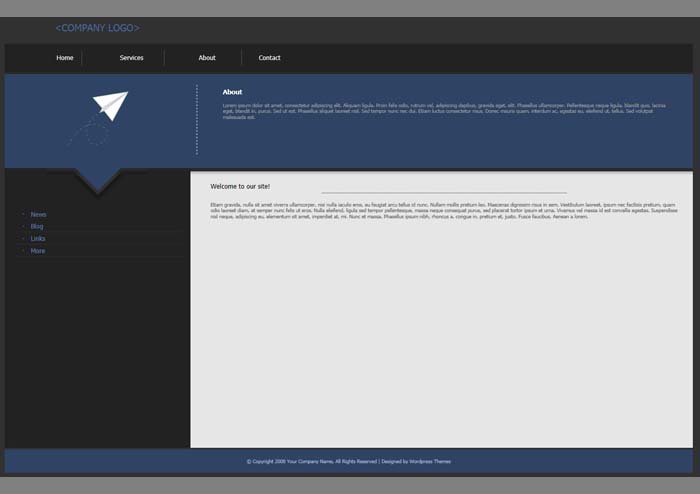This screenshot has height=494, width=700.
Task: Open the Services navigation item
Action: pos(131,58)
